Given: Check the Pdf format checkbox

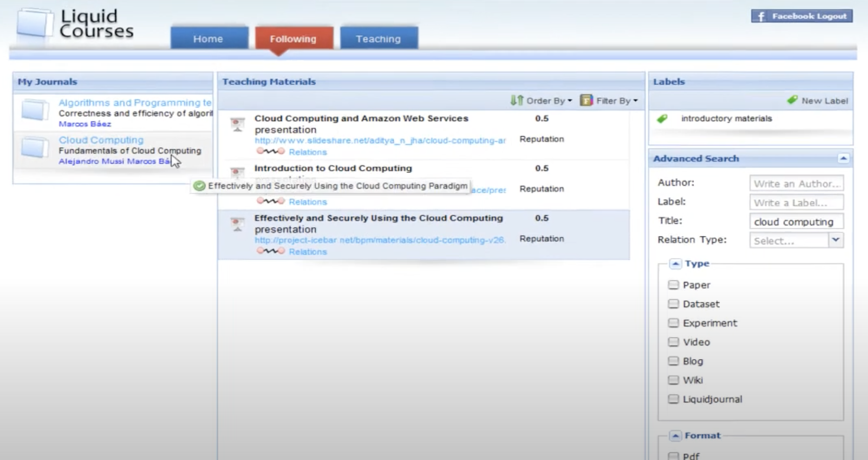Looking at the screenshot, I should pyautogui.click(x=673, y=456).
